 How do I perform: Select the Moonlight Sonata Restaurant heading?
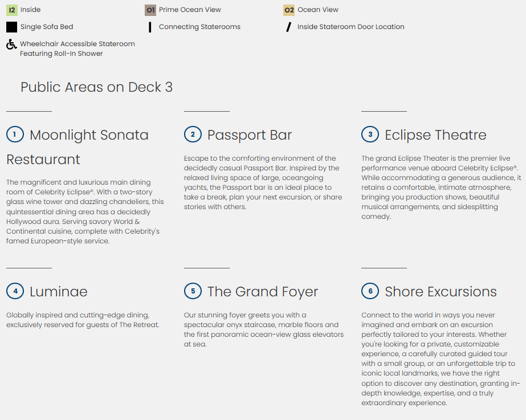click(89, 135)
